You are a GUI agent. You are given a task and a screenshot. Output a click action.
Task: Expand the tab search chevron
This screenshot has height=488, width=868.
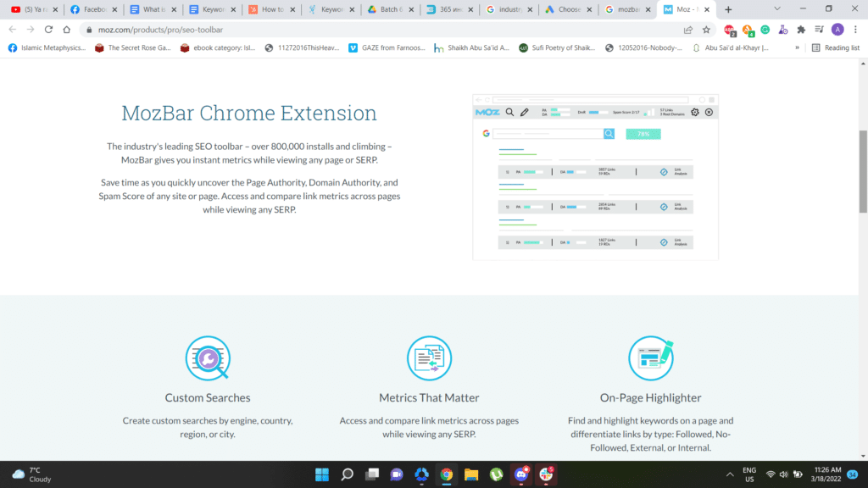click(x=777, y=8)
